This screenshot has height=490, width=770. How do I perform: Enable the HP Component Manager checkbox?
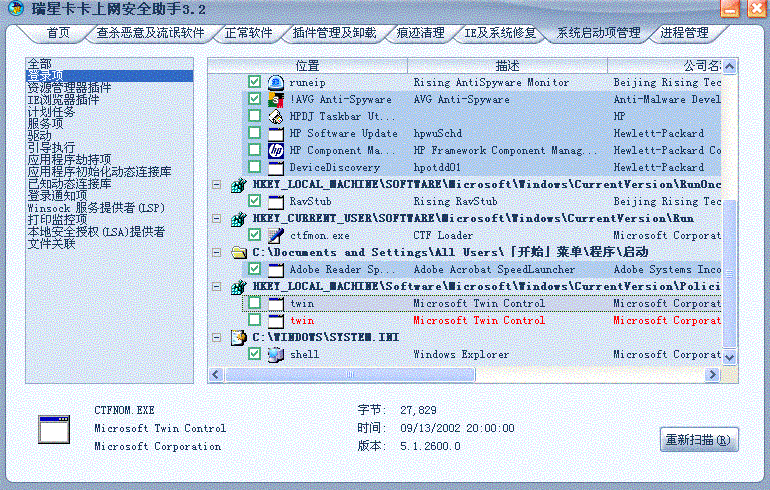254,149
